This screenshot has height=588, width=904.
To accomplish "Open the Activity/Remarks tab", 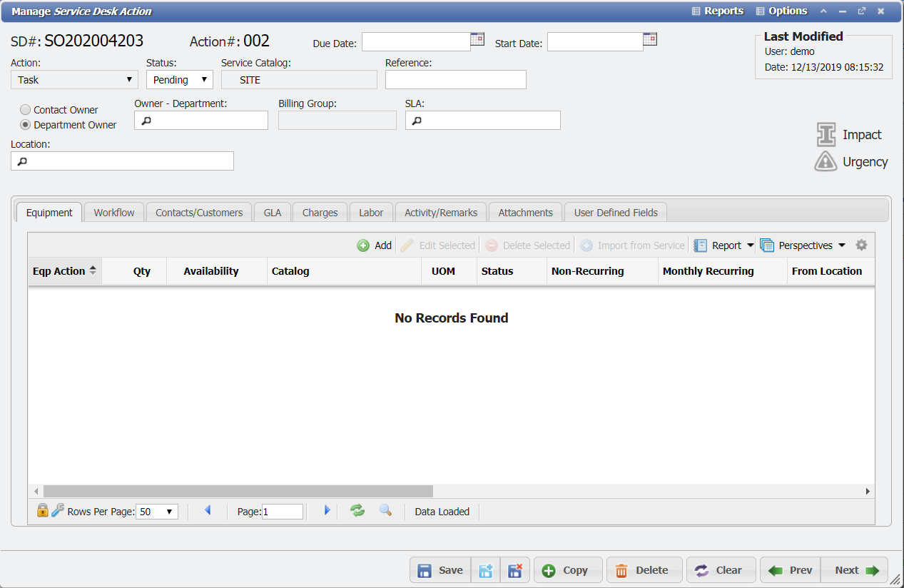I will (x=441, y=213).
